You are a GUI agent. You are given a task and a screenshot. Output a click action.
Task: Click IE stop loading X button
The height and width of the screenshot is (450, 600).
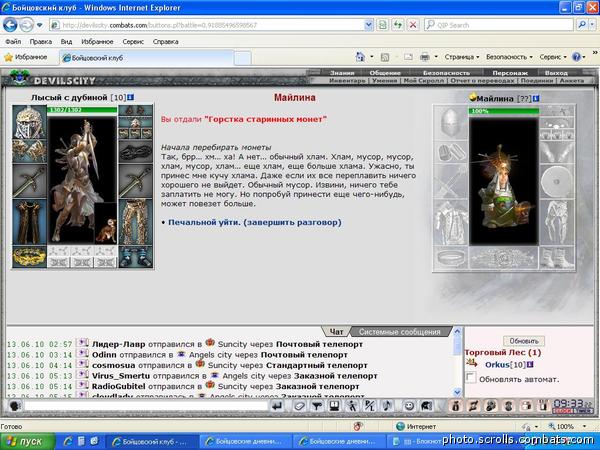pos(413,25)
